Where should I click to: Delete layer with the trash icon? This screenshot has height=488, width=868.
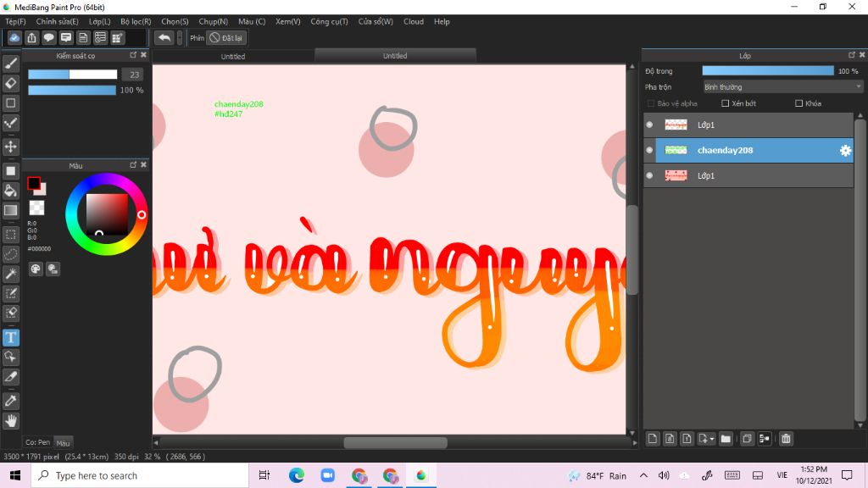tap(786, 439)
